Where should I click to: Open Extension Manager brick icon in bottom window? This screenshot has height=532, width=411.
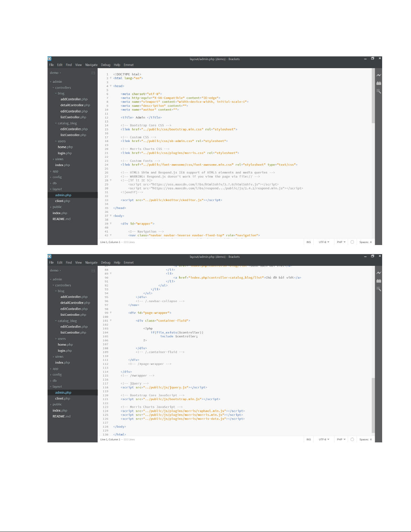(x=378, y=281)
